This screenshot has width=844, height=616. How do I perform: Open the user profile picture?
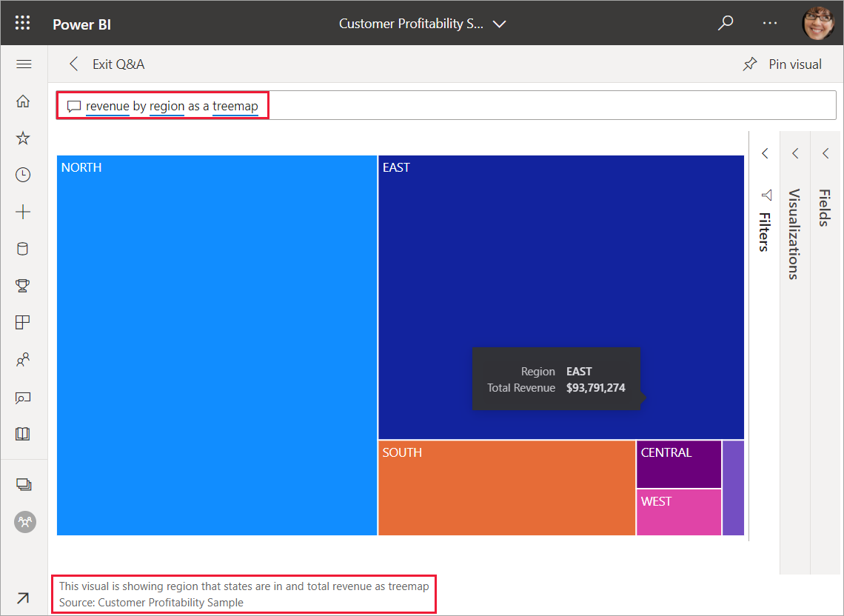click(819, 23)
